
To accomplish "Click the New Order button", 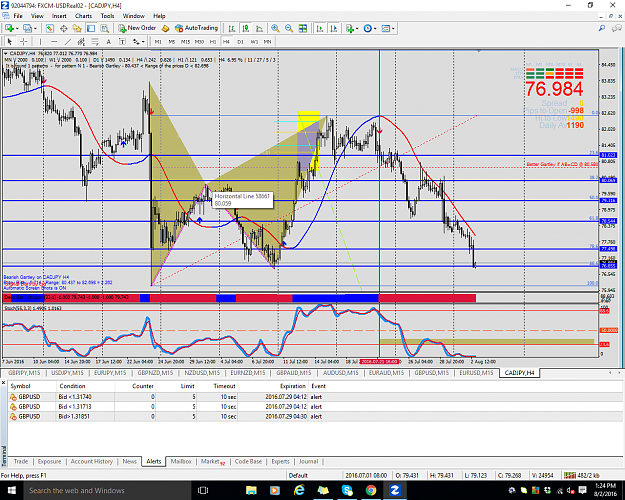I will tap(138, 28).
